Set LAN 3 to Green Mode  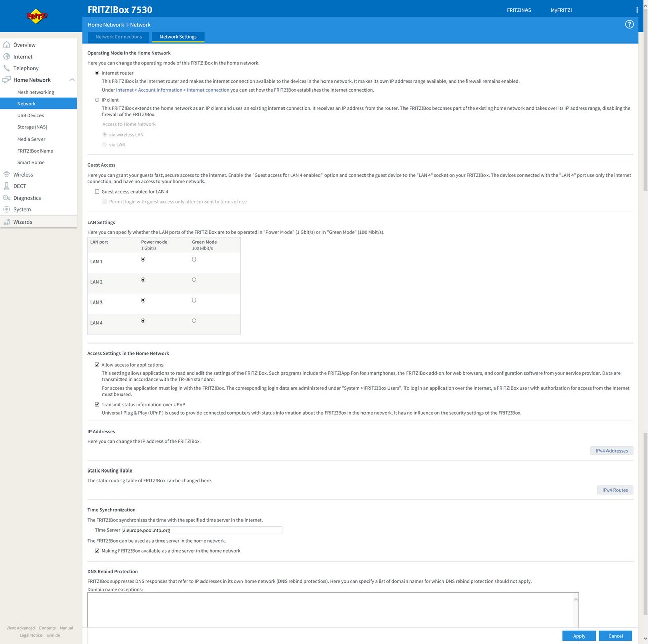pos(194,300)
